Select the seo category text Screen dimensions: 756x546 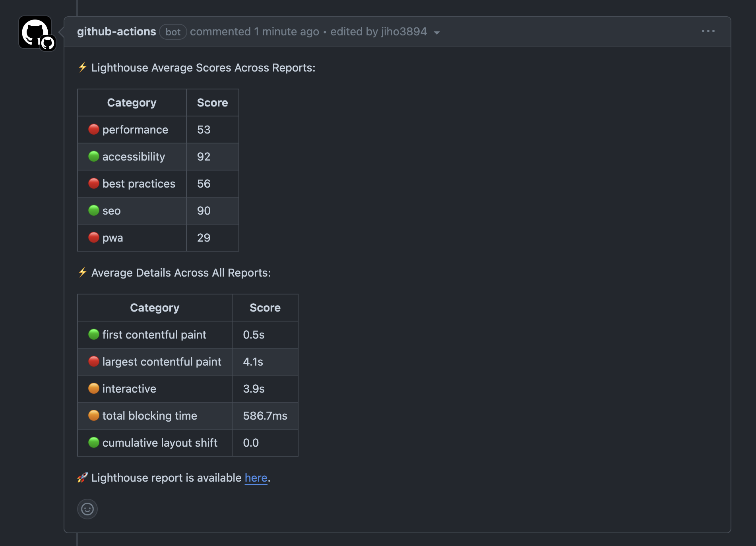(111, 211)
